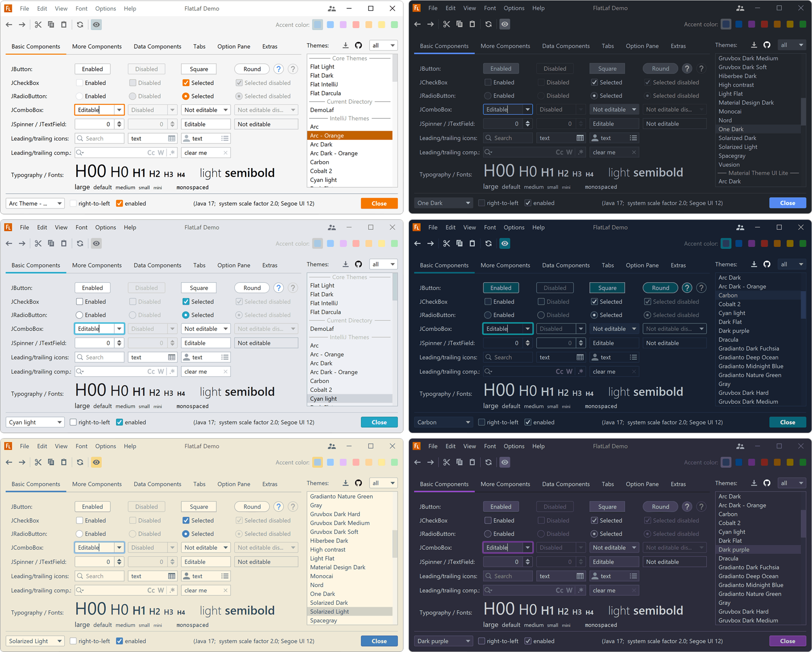Select the Cyan light theme in the themes list
The image size is (812, 652).
tap(324, 180)
